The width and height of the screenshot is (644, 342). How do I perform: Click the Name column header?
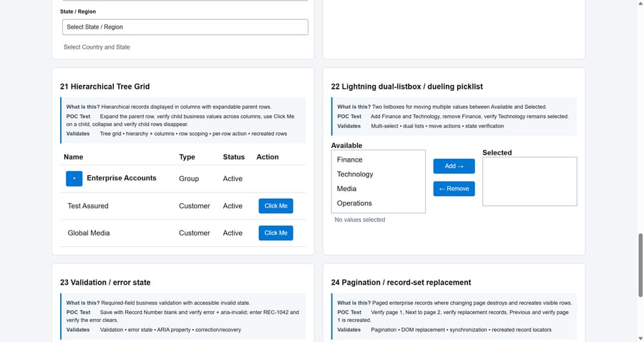coord(74,157)
